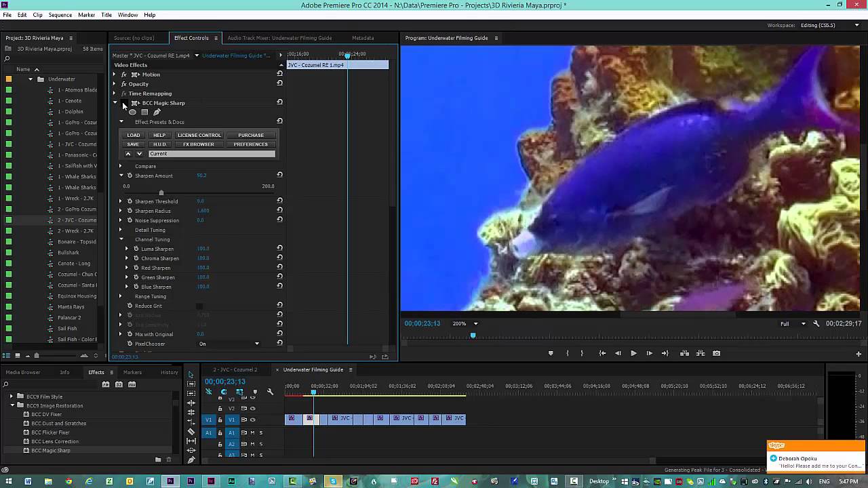Viewport: 868px width, 488px height.
Task: Select the free draw bezier pen mask tool
Action: (x=157, y=113)
